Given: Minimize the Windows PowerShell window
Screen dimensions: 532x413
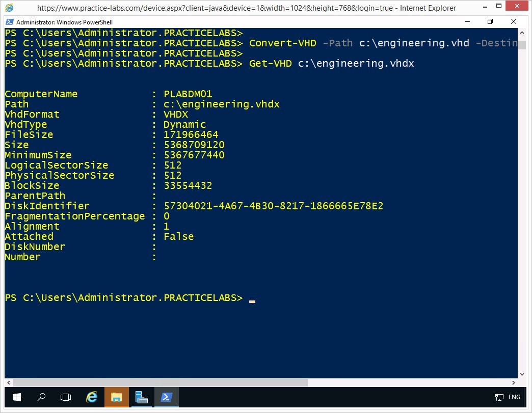Looking at the screenshot, I should (467, 22).
